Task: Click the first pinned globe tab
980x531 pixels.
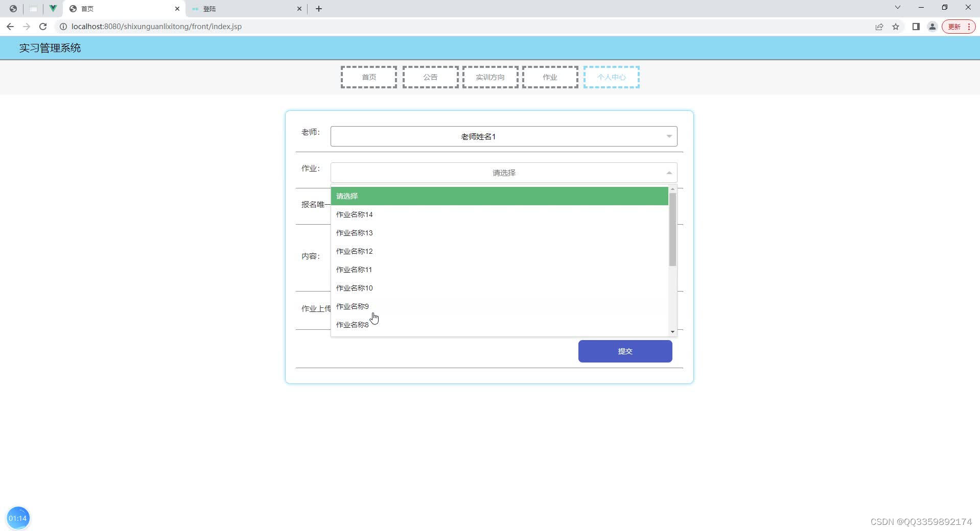Action: [x=13, y=9]
